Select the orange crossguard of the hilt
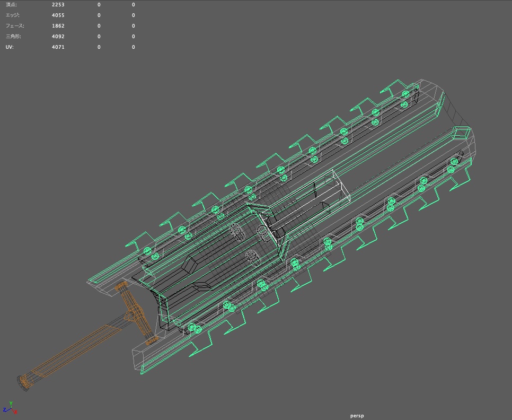This screenshot has width=512, height=420. (x=136, y=314)
